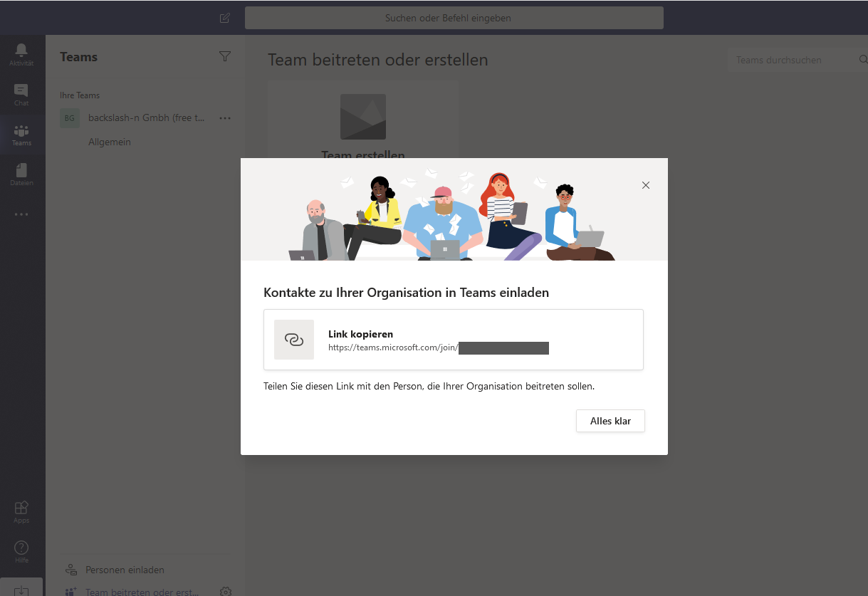
Task: Open the manage teams gear icon
Action: point(226,591)
